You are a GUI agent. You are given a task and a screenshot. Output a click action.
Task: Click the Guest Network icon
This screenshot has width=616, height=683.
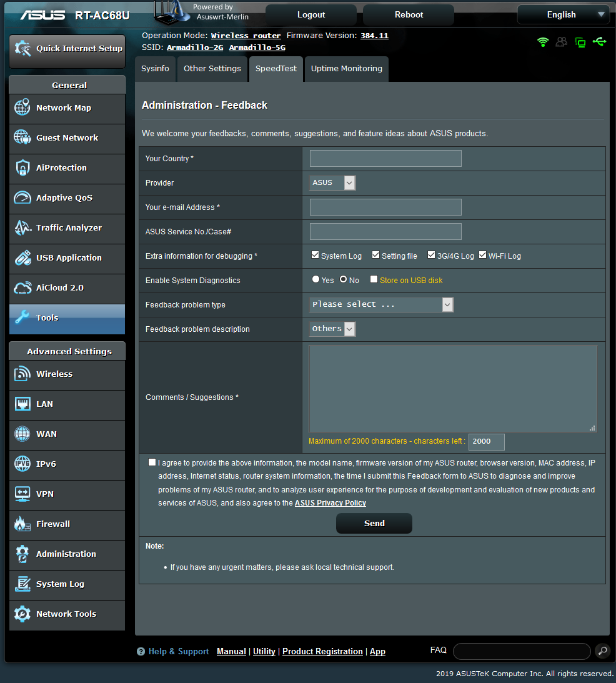(22, 137)
